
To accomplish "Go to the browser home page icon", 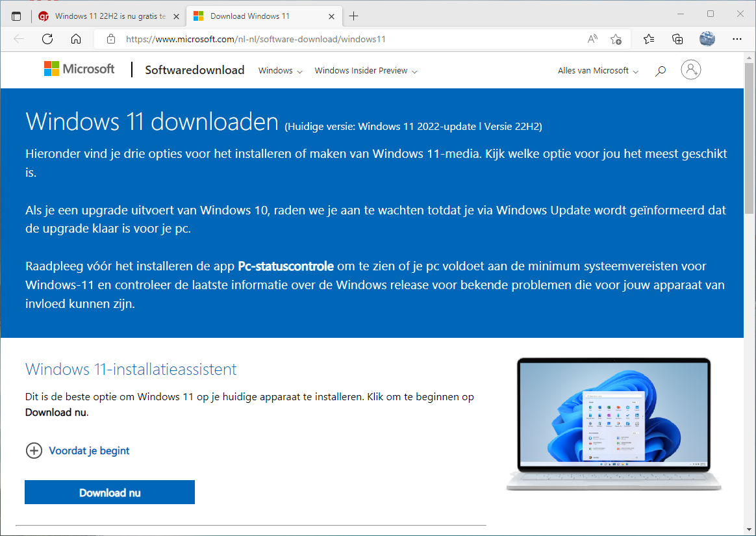I will (76, 39).
